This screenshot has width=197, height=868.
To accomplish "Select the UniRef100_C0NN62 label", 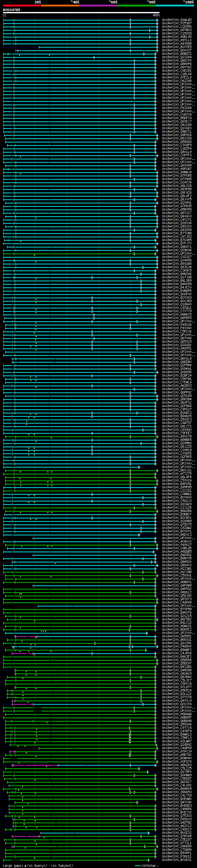I will pyautogui.click(x=177, y=494).
